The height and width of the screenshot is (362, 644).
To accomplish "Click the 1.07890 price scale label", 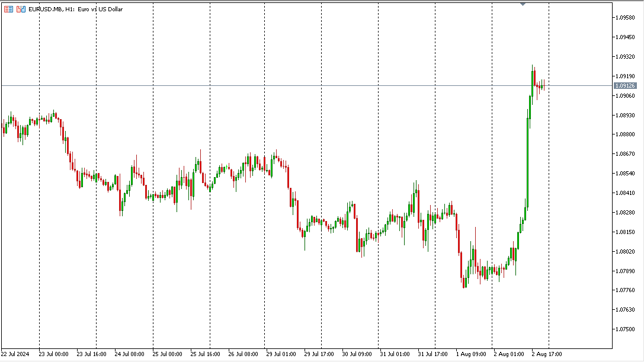I will 624,271.
